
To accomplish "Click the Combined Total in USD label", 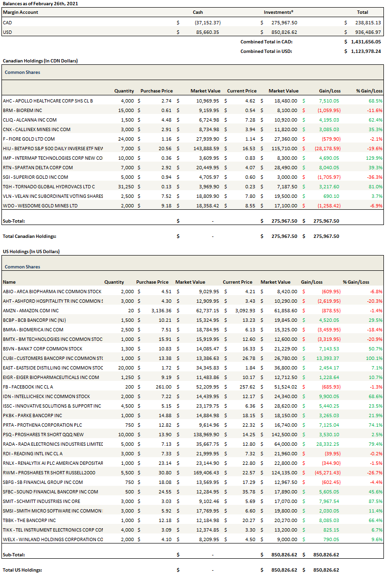I will point(266,51).
